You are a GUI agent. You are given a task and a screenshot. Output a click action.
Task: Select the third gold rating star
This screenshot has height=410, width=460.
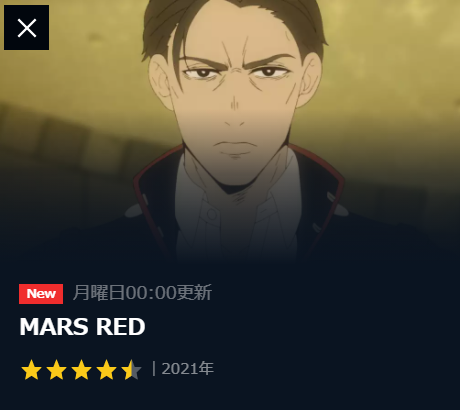[x=81, y=369]
